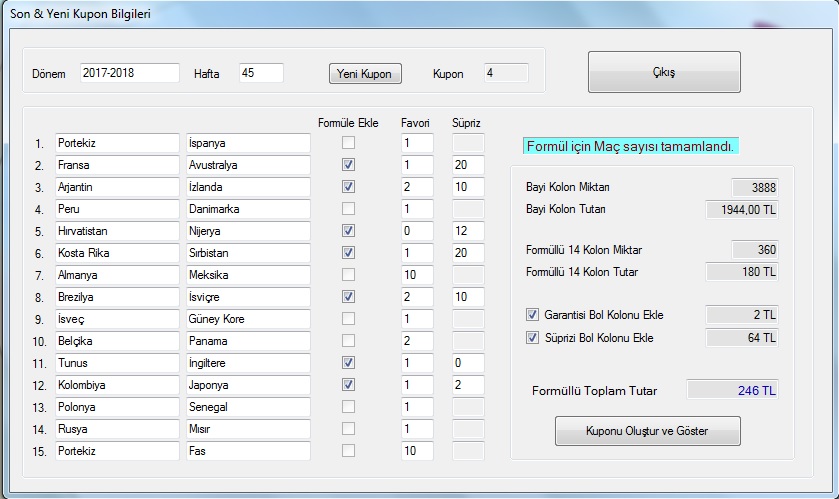Click the Bayi Kolon Tutarı value 1944,00 TL

[742, 210]
